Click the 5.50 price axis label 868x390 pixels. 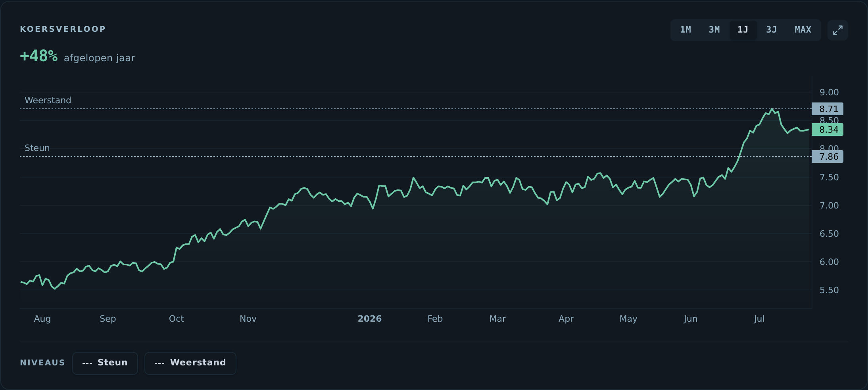[829, 290]
